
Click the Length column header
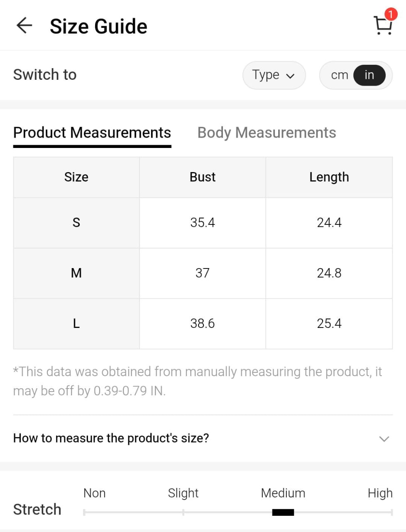(x=329, y=177)
